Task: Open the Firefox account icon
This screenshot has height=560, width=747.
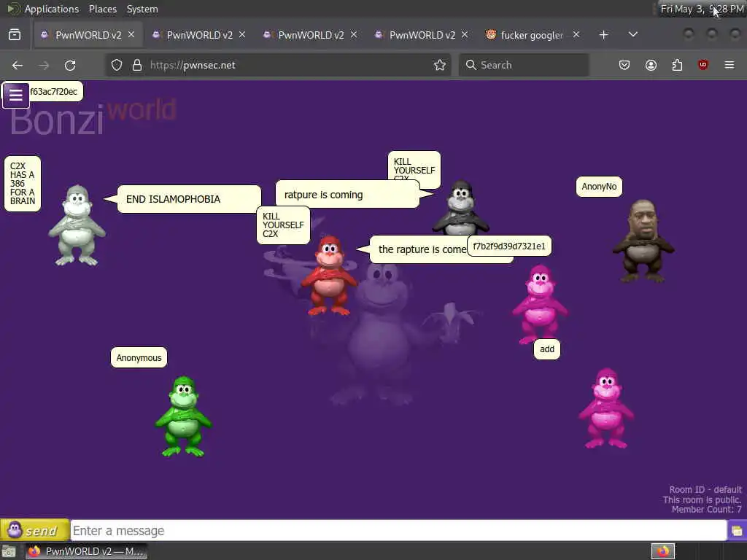Action: (x=651, y=65)
